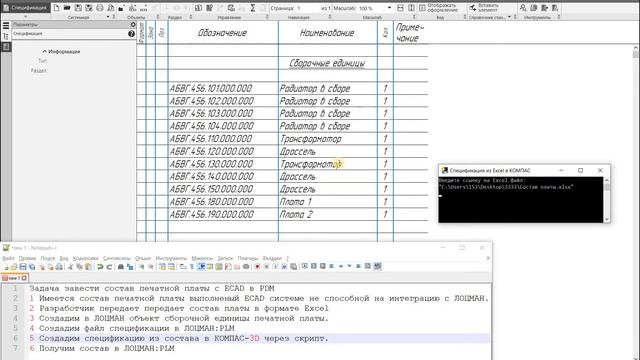The height and width of the screenshot is (360, 640).
Task: Open Макросы menu in Notepad++
Action: click(202, 258)
